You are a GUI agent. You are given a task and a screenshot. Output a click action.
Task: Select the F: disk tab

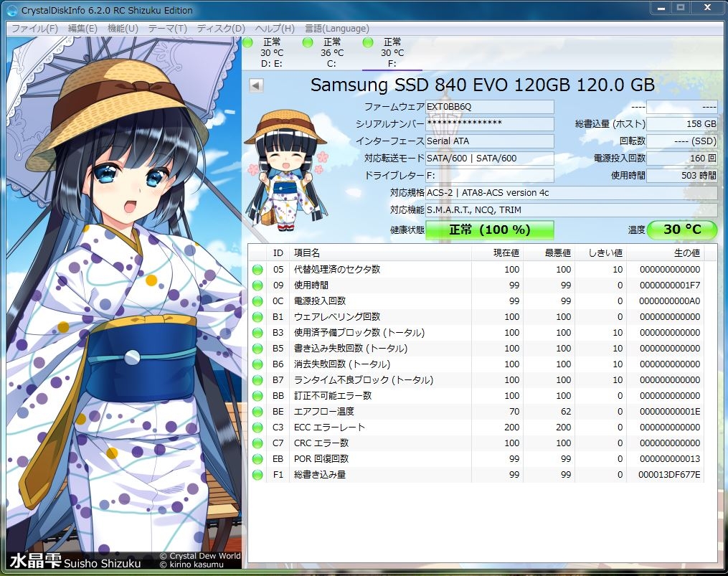coord(392,52)
